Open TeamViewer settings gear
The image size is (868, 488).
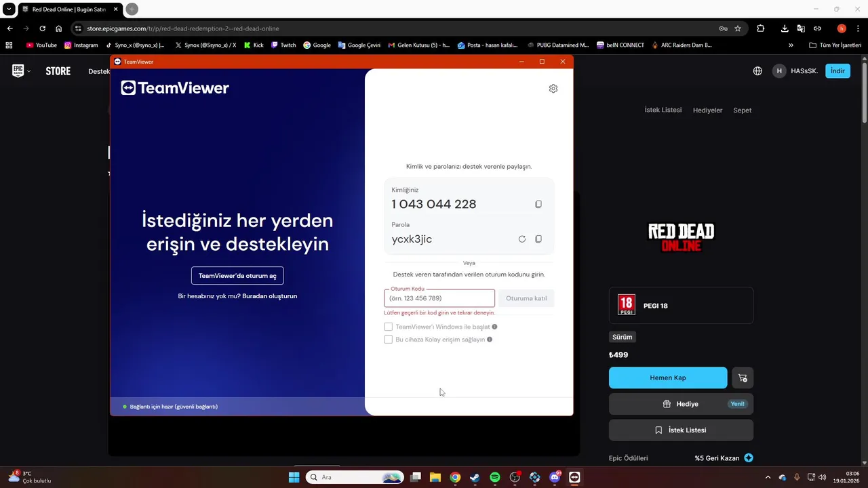point(553,89)
